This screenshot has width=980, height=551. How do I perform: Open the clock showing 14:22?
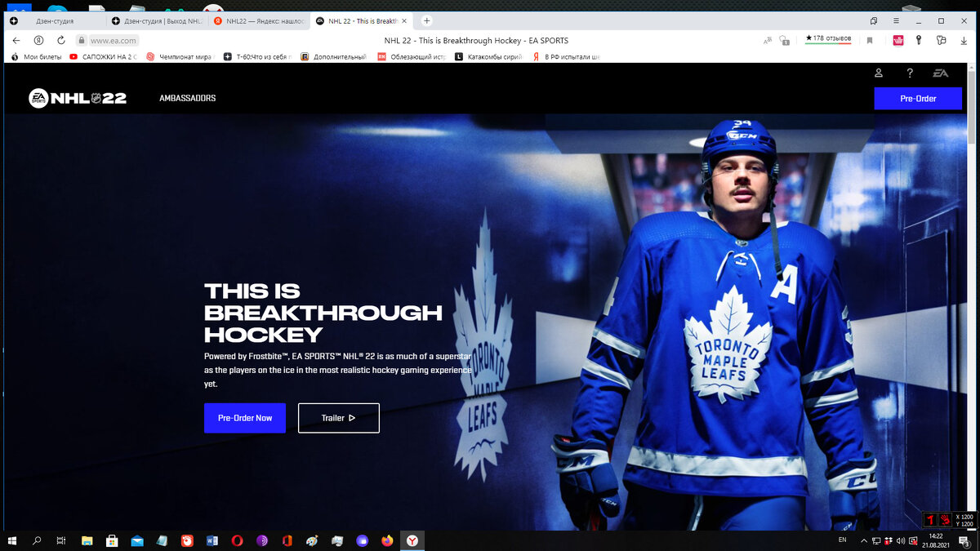[x=935, y=540]
